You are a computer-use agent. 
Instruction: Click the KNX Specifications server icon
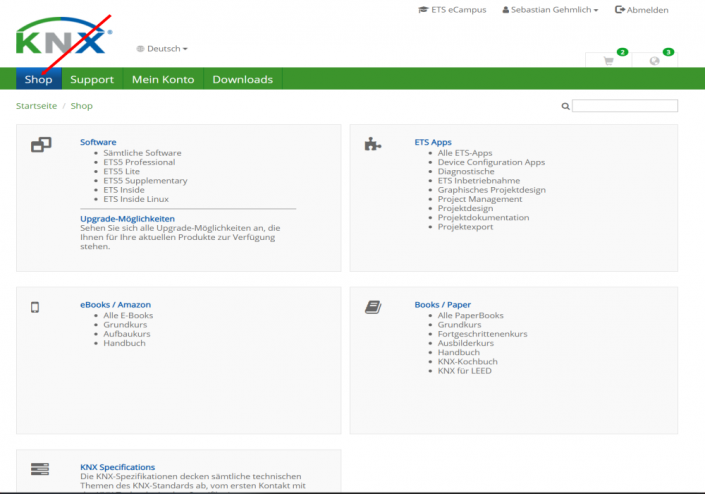tap(40, 469)
